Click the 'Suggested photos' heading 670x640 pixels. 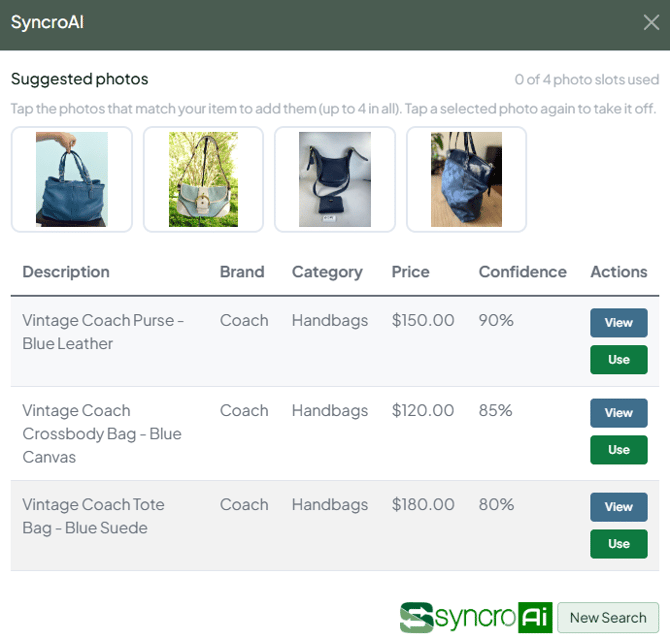pyautogui.click(x=79, y=79)
